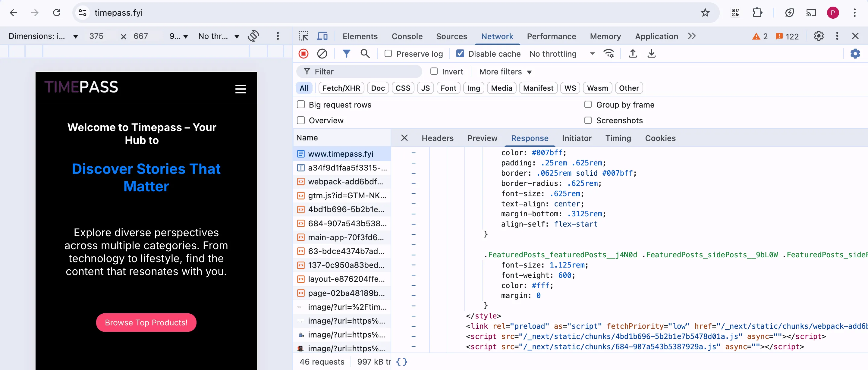Click the browser back arrow

pyautogui.click(x=13, y=13)
